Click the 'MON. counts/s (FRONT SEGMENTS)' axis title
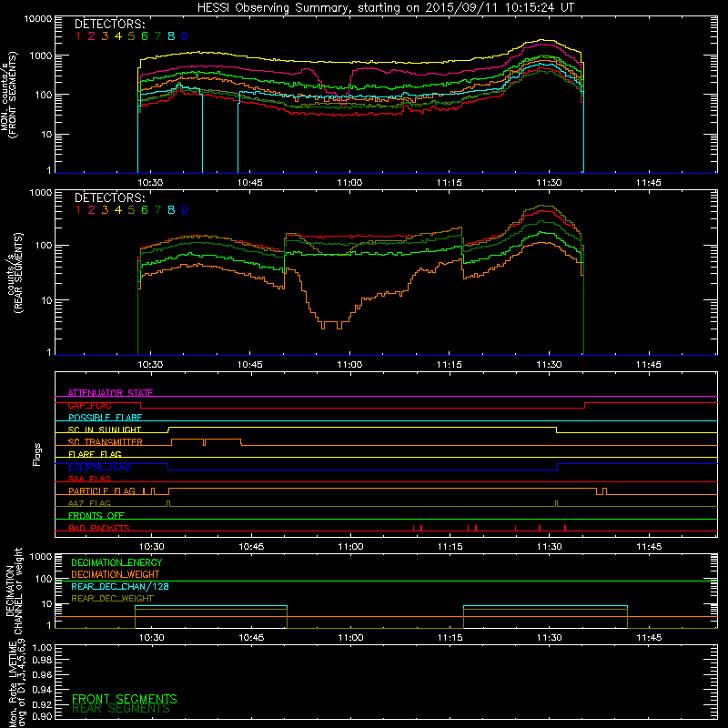Screen dimensions: 728x728 click(9, 95)
